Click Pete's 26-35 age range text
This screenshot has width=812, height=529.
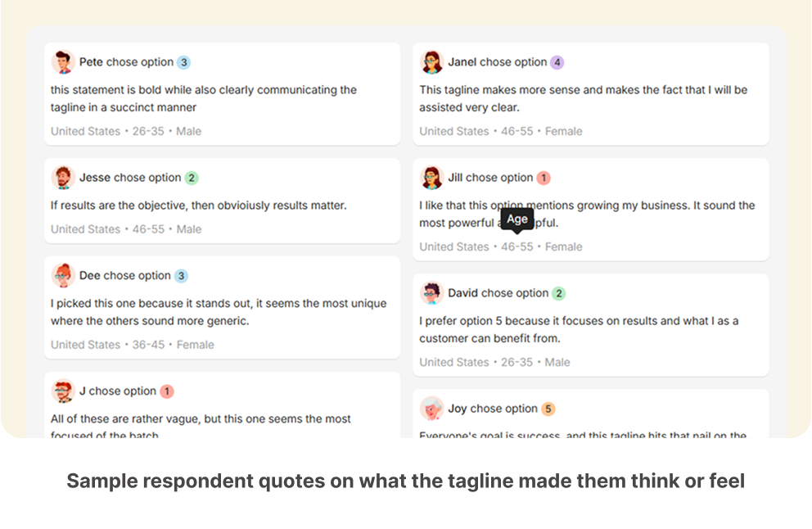(x=148, y=132)
